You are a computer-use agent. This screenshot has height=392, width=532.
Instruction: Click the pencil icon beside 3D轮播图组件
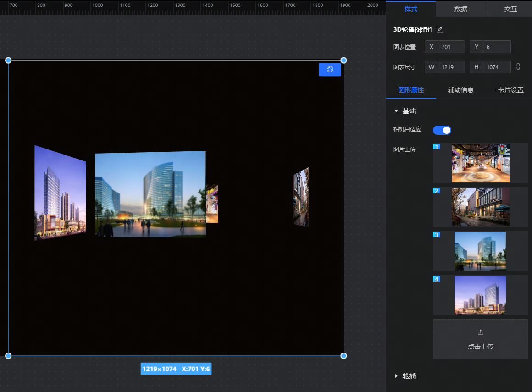click(x=440, y=29)
